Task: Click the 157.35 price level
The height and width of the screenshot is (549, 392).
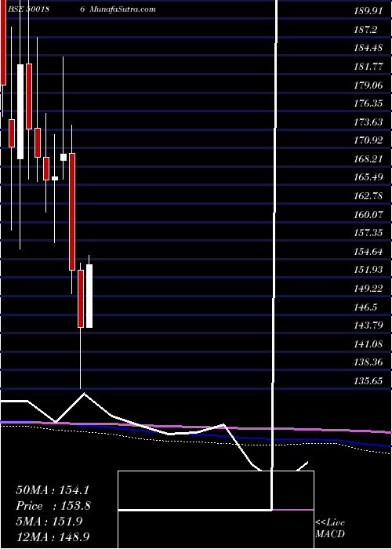Action: pyautogui.click(x=368, y=233)
